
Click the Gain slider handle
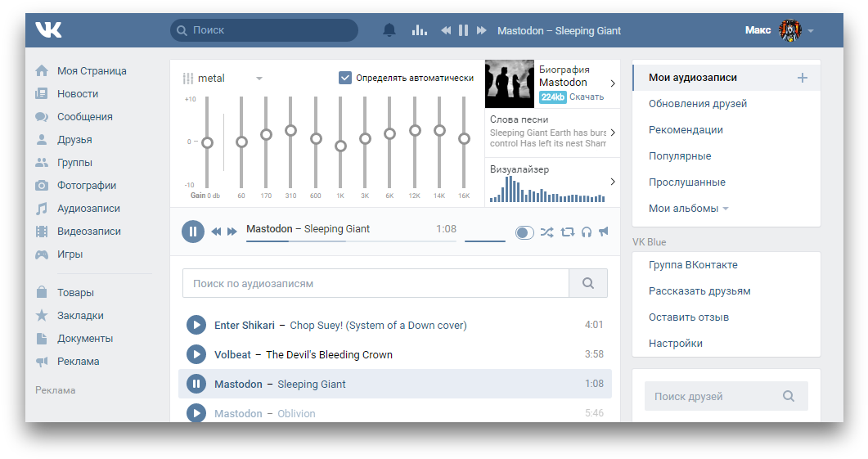207,143
